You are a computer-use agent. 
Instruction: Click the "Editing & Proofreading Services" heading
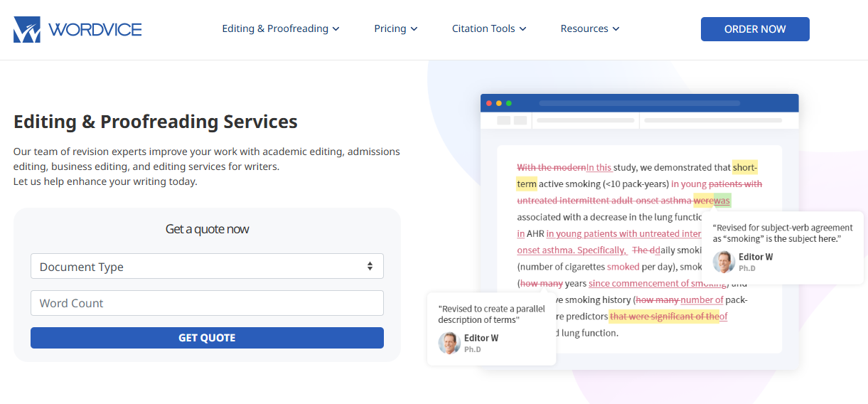click(x=156, y=122)
